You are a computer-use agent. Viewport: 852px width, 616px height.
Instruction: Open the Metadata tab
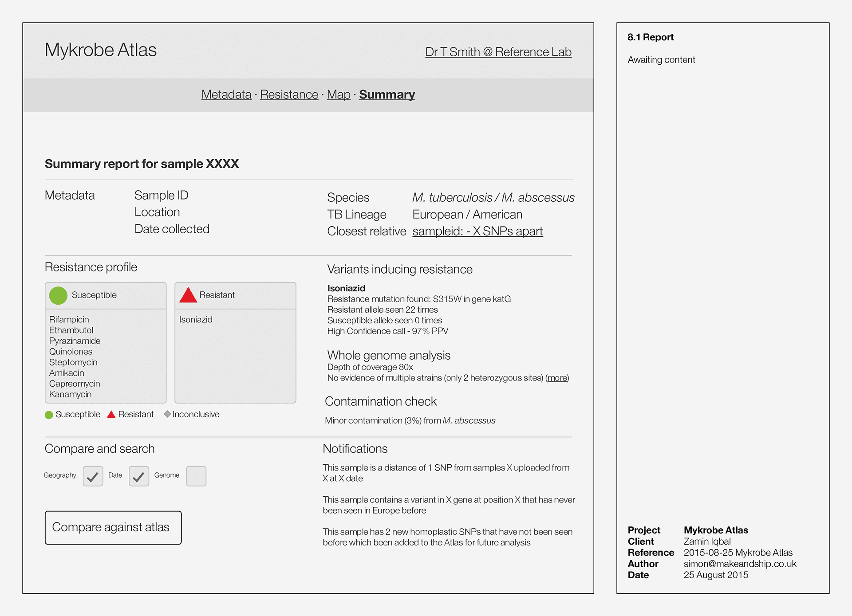226,94
